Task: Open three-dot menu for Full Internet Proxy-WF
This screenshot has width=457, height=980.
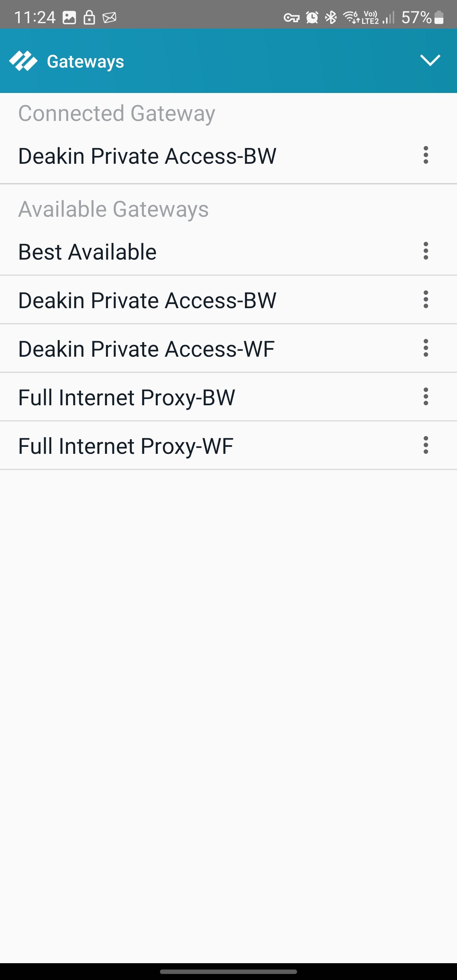Action: (x=425, y=445)
